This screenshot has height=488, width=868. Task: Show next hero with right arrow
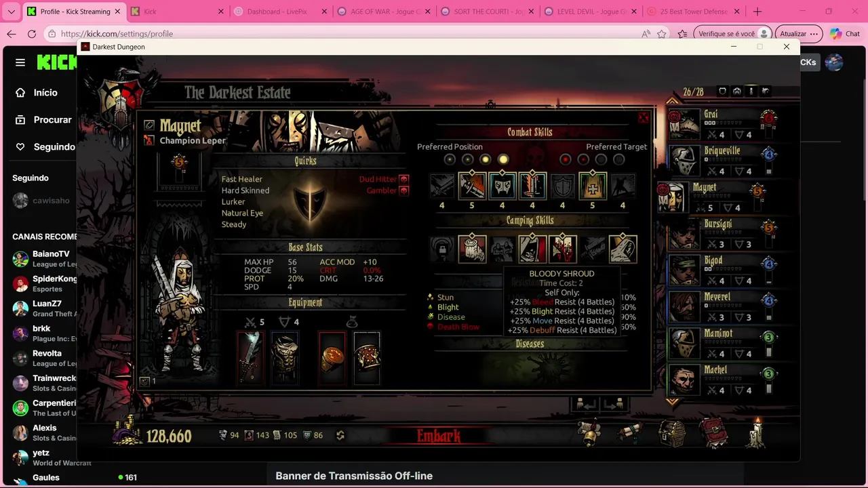click(614, 405)
